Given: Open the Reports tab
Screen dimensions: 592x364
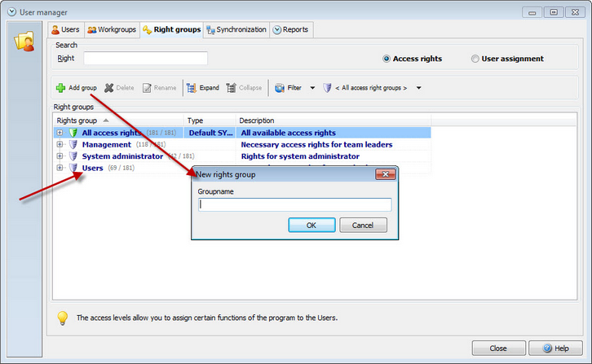Looking at the screenshot, I should click(291, 29).
